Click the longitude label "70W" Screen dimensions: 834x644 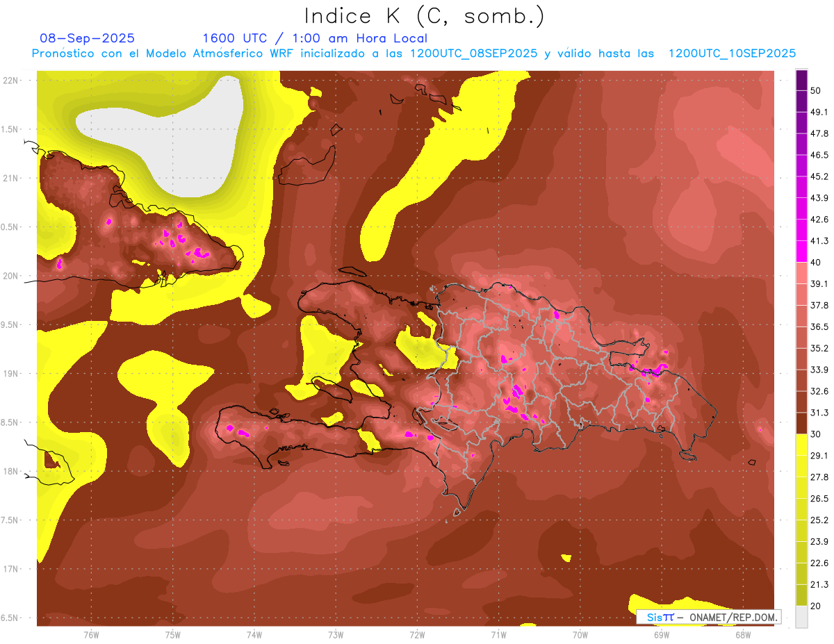580,634
